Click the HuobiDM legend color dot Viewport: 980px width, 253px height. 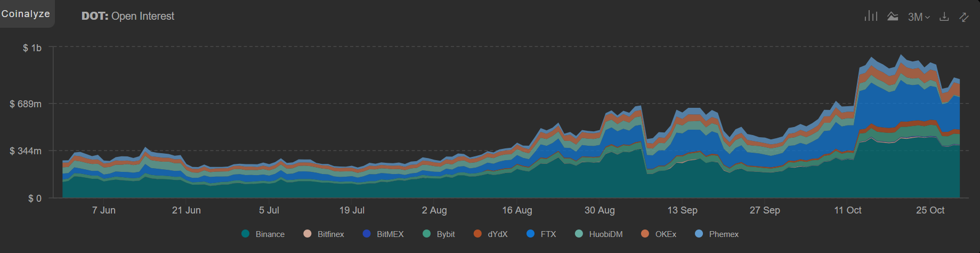click(x=579, y=234)
